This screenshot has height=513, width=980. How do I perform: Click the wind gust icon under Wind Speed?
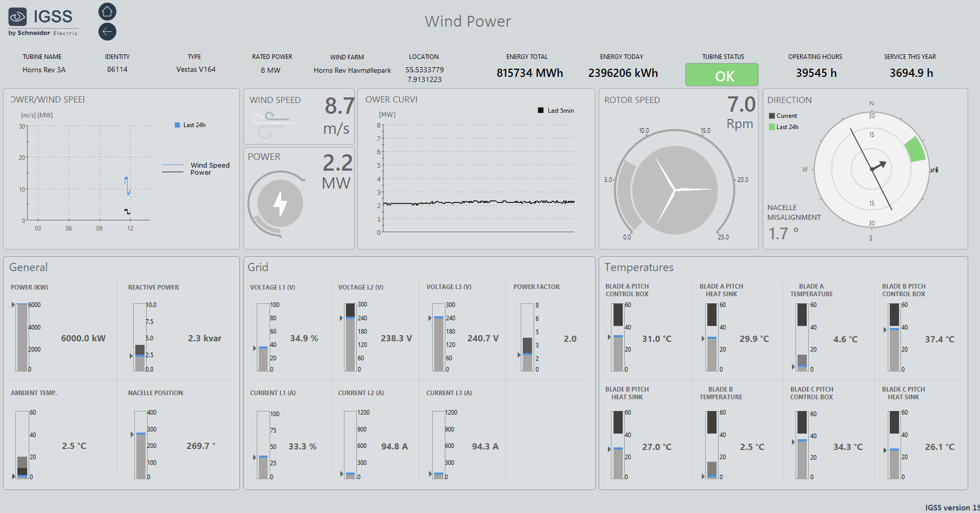click(x=273, y=125)
